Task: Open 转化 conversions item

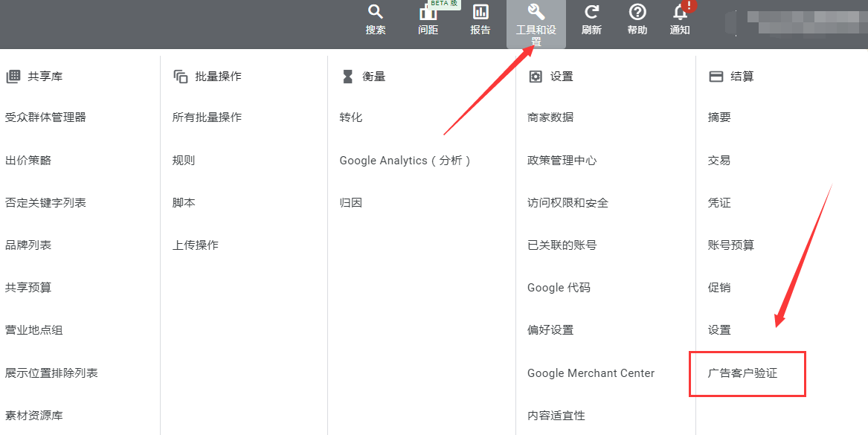Action: tap(350, 117)
